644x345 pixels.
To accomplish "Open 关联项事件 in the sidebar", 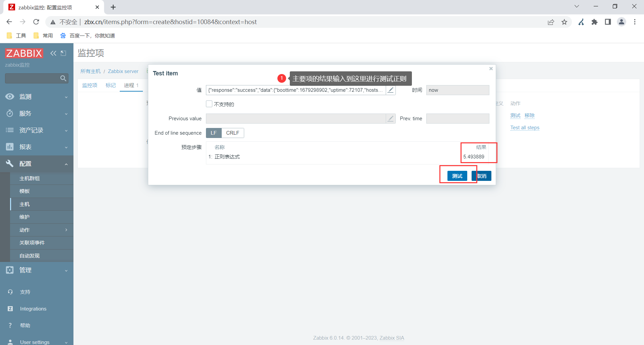I will pyautogui.click(x=42, y=243).
